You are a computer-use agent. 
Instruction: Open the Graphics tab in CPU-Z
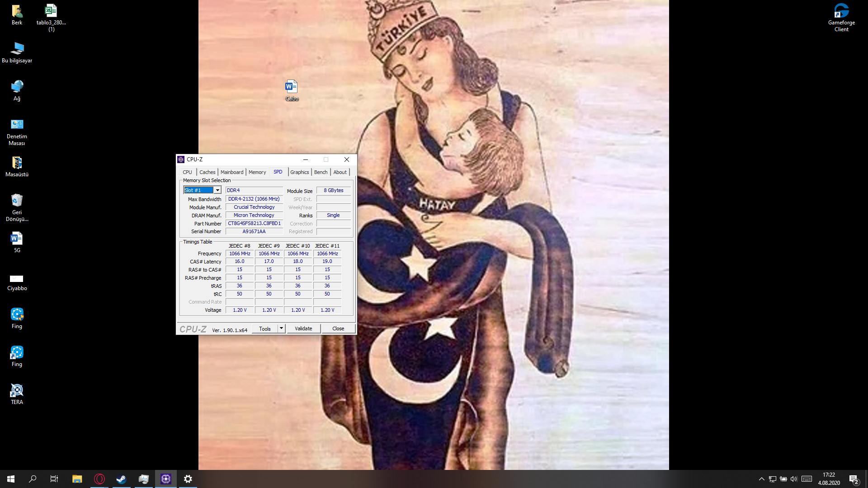[299, 172]
